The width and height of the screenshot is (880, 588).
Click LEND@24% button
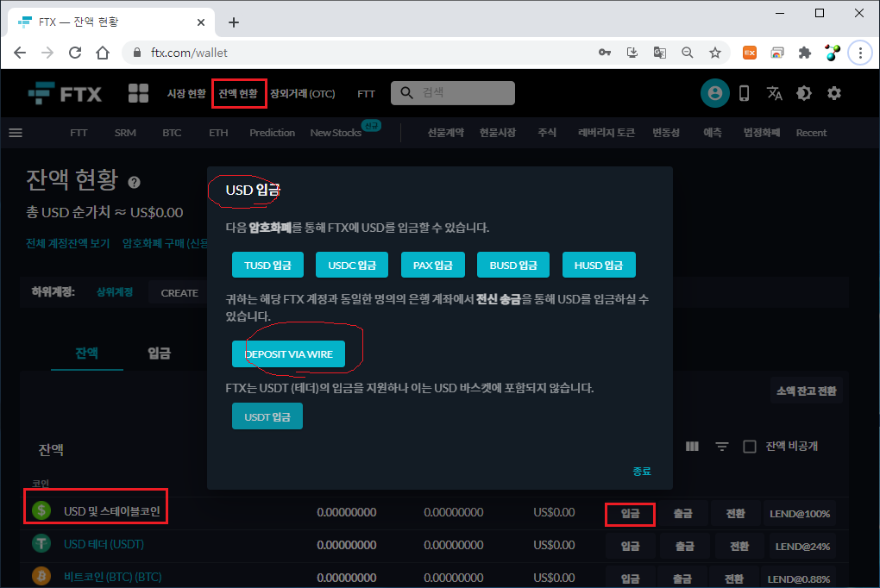click(x=802, y=546)
